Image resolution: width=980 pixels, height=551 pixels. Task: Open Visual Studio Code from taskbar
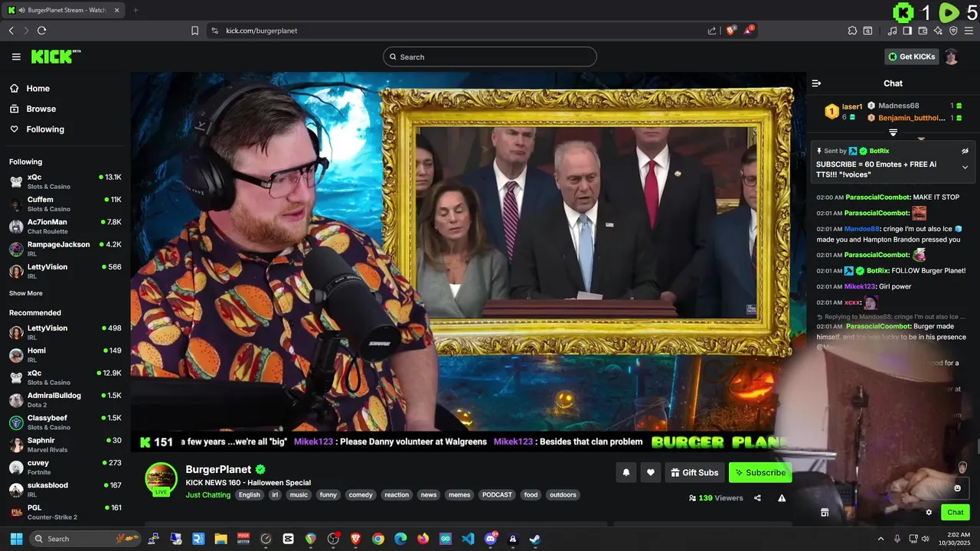click(468, 539)
